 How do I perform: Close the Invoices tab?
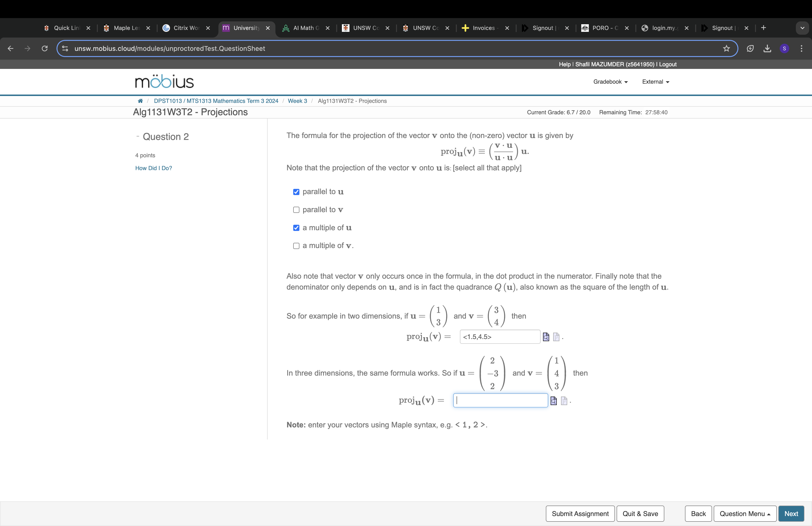click(x=507, y=28)
